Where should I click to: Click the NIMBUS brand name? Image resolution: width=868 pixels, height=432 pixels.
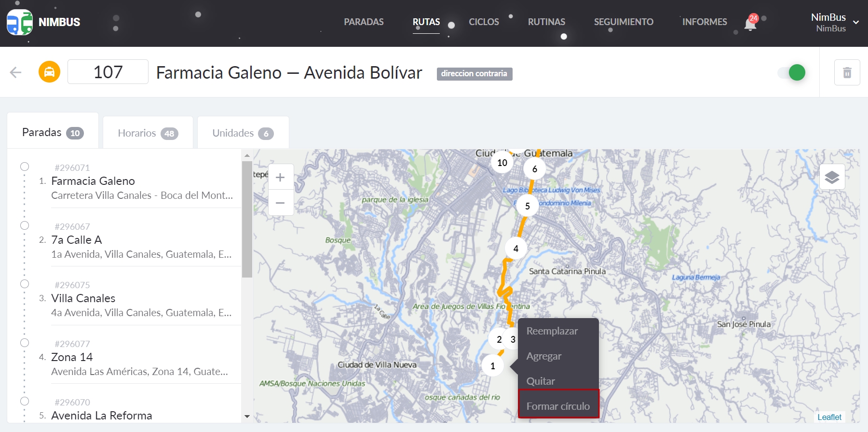[59, 22]
